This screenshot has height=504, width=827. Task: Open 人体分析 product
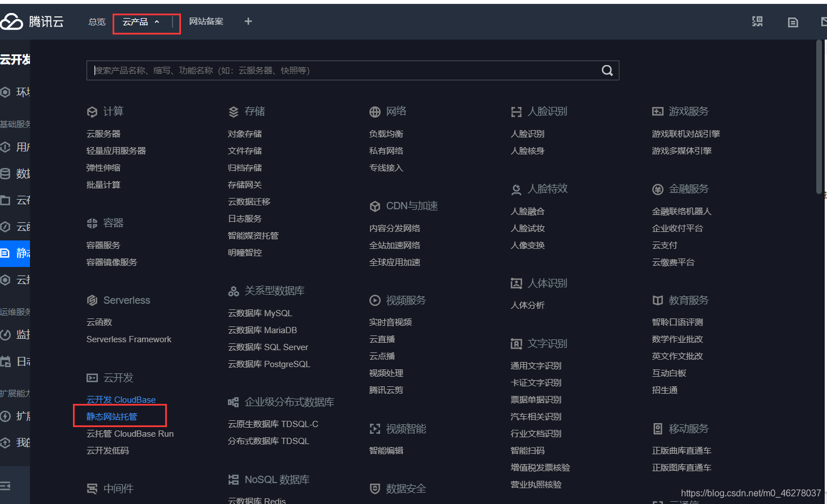tap(528, 305)
